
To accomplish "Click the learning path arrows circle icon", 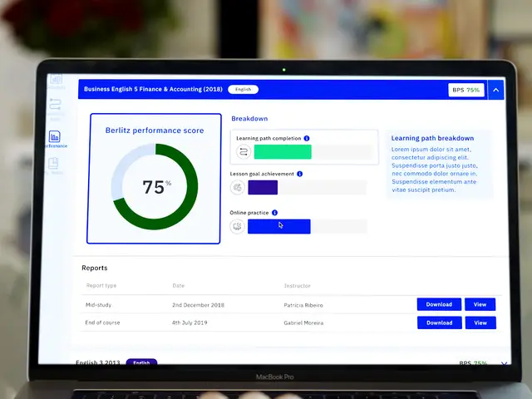I will 244,151.
